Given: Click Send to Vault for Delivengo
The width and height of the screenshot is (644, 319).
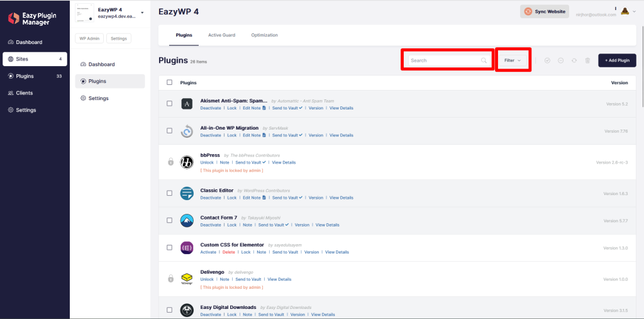Looking at the screenshot, I should point(248,279).
